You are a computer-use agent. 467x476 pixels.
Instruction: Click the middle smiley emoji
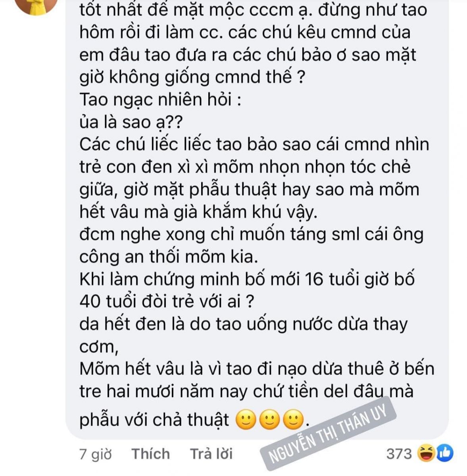pyautogui.click(x=269, y=420)
